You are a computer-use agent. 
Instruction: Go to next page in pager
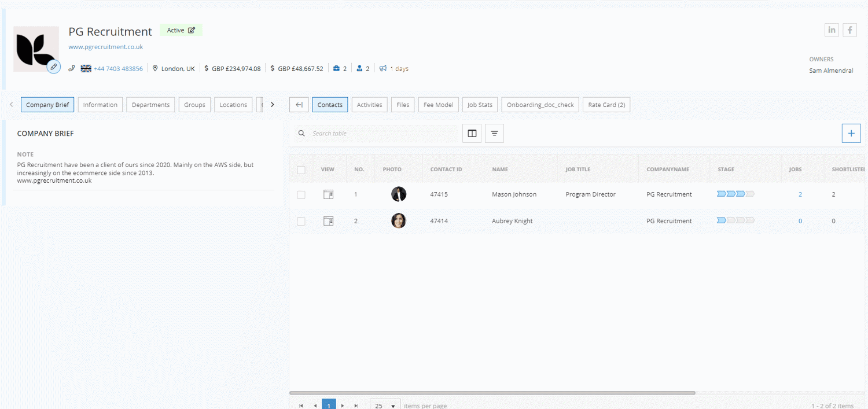pyautogui.click(x=343, y=406)
